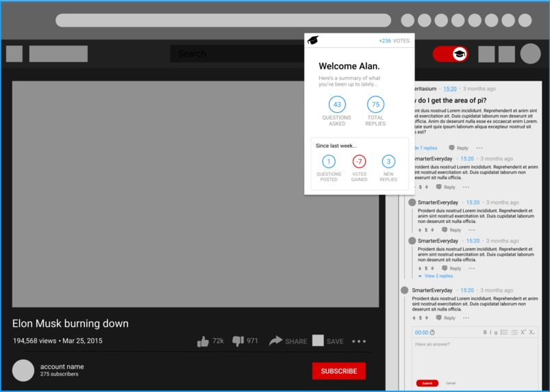Image resolution: width=550 pixels, height=392 pixels.
Task: Insert a numbered list in the answer editor
Action: pos(514,332)
